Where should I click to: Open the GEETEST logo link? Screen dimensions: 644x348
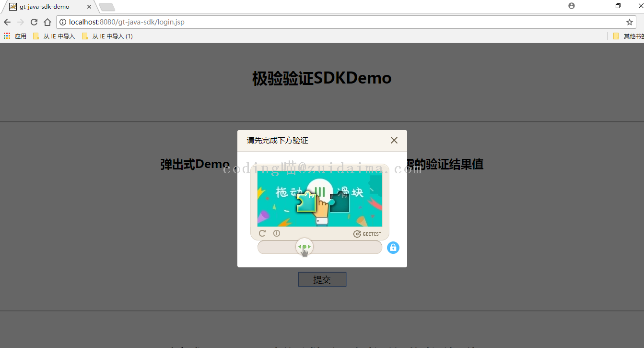[x=367, y=234]
